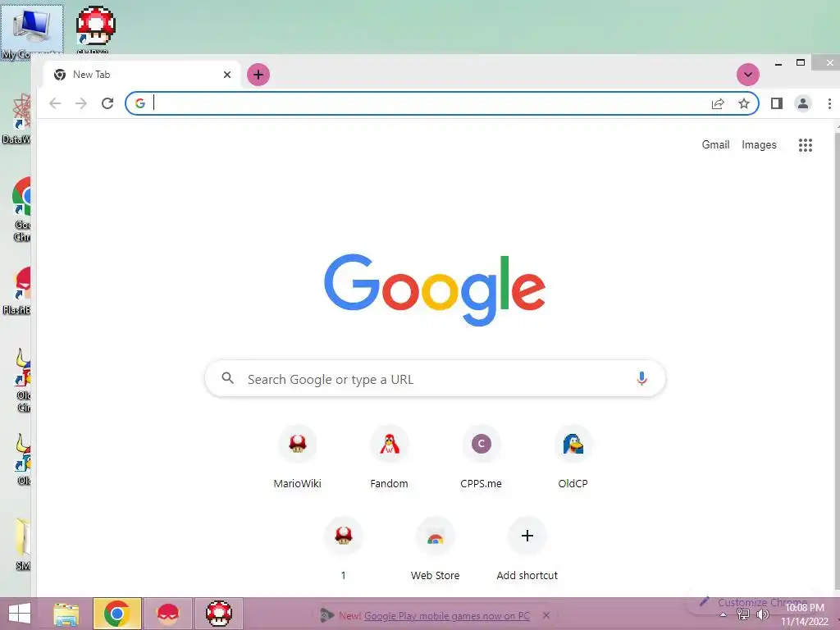Image resolution: width=840 pixels, height=630 pixels.
Task: Select Google Chrome desktop shortcut
Action: point(21,209)
